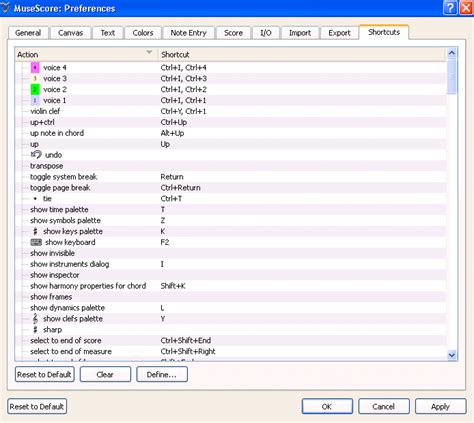Click the shortcut list's Reset to Default button
Screen dimensions: 474x423
(x=45, y=375)
